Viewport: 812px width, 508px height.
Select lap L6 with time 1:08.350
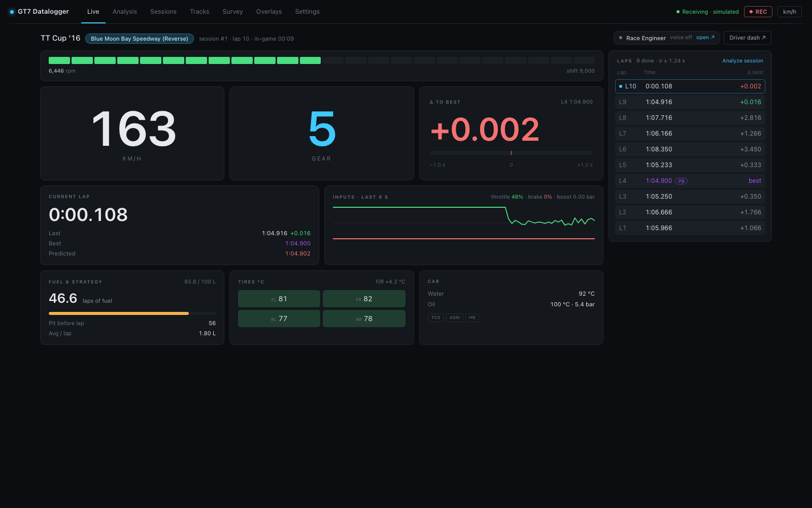(x=690, y=149)
